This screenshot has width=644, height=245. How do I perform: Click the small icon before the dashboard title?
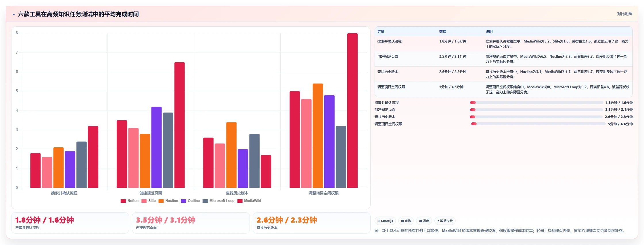coord(14,14)
